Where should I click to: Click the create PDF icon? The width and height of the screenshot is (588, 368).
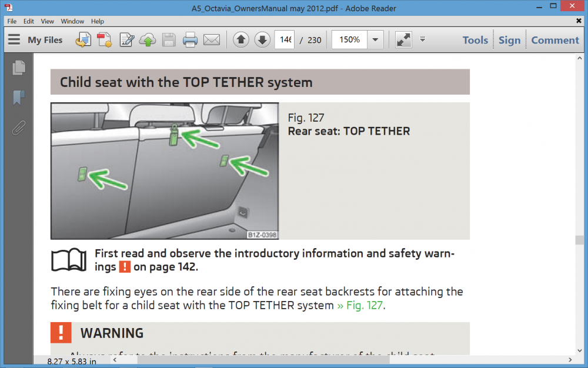(x=104, y=40)
